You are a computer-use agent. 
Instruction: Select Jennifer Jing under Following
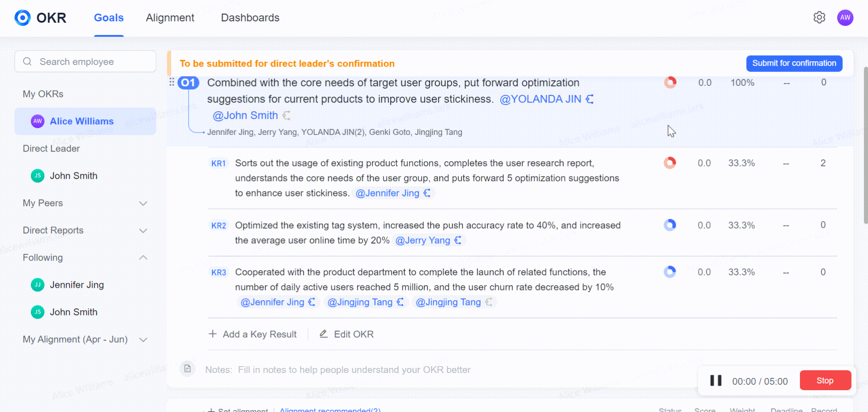(x=77, y=285)
